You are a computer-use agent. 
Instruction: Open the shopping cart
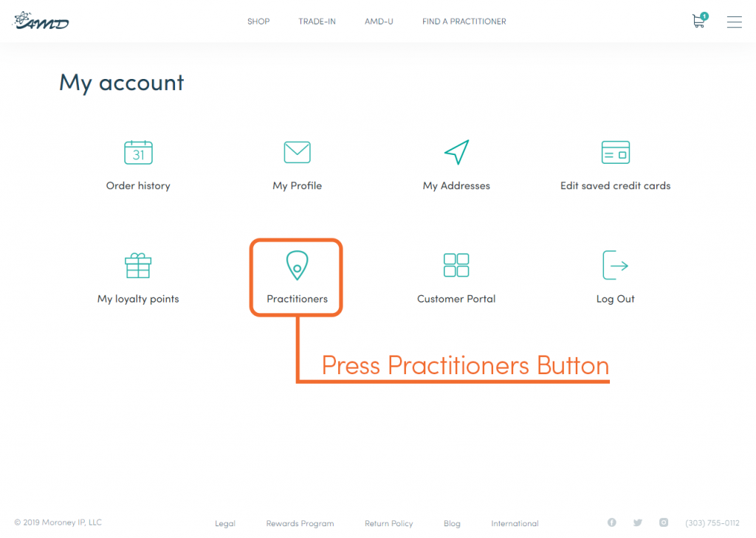pyautogui.click(x=700, y=21)
